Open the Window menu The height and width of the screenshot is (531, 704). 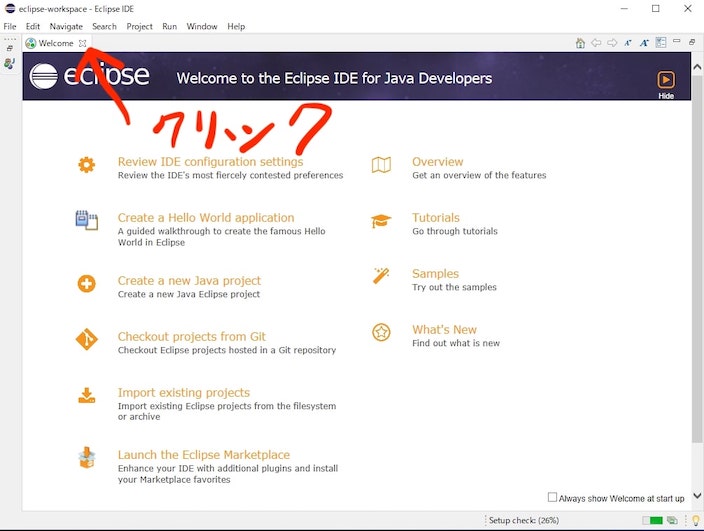coord(202,26)
